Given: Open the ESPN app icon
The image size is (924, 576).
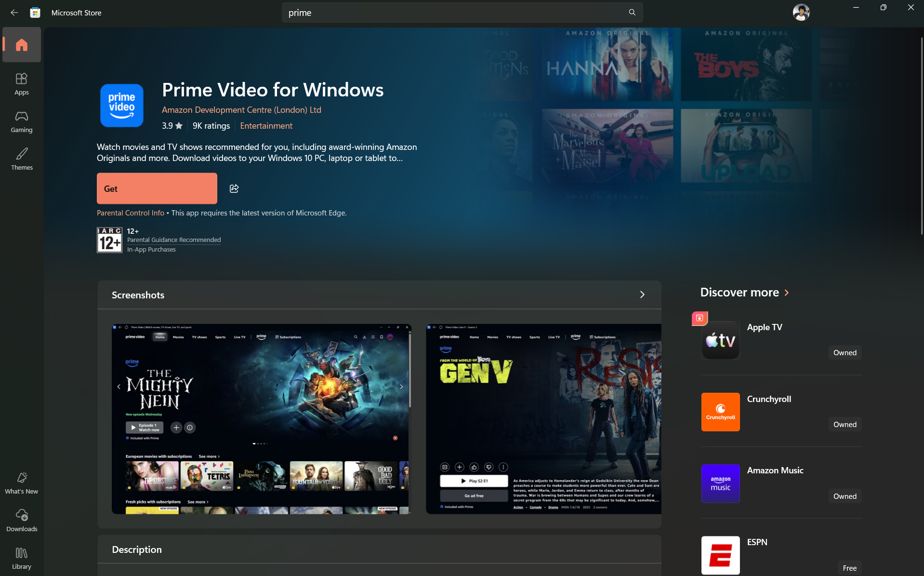Looking at the screenshot, I should tap(720, 555).
